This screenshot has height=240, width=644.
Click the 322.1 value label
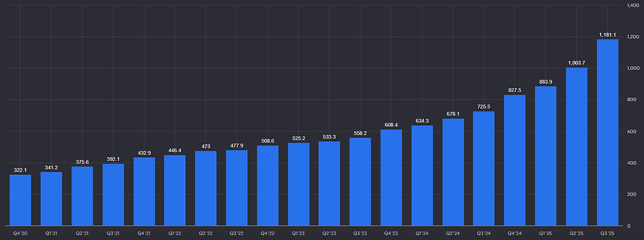pos(20,170)
